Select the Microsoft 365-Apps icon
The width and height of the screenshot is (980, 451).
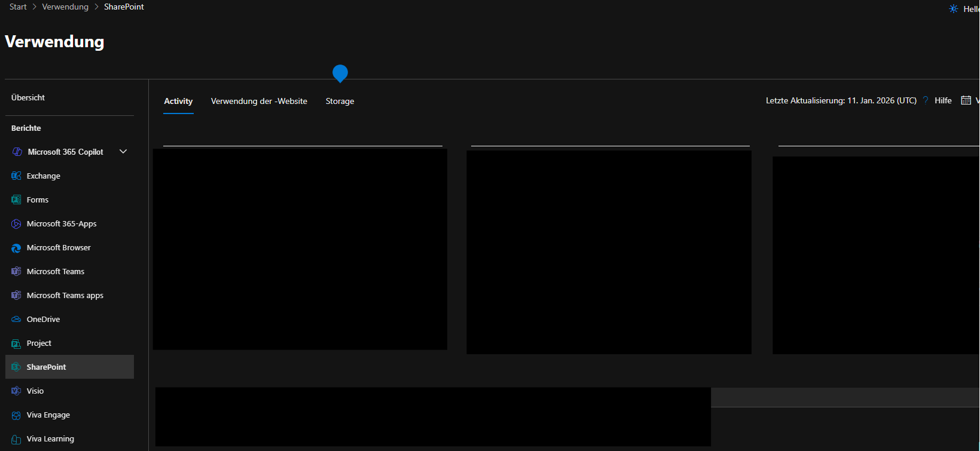16,223
